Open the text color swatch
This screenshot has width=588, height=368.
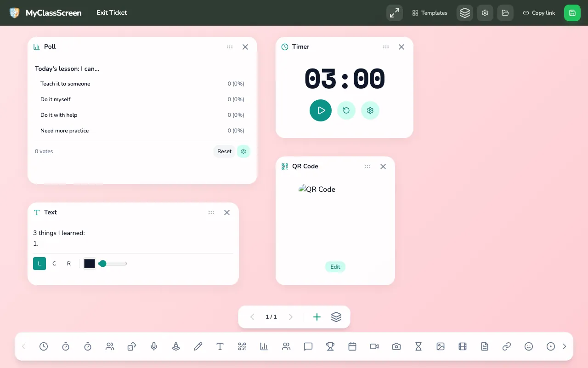click(x=90, y=264)
